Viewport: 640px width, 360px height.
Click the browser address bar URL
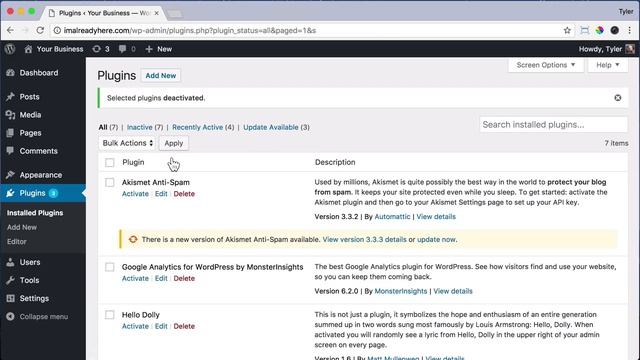click(190, 31)
